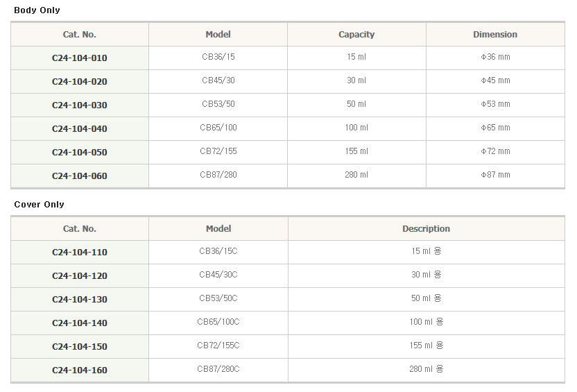Screen dimensions: 577x392
Task: Click the Φ72 mm dimension cell
Action: [x=495, y=152]
